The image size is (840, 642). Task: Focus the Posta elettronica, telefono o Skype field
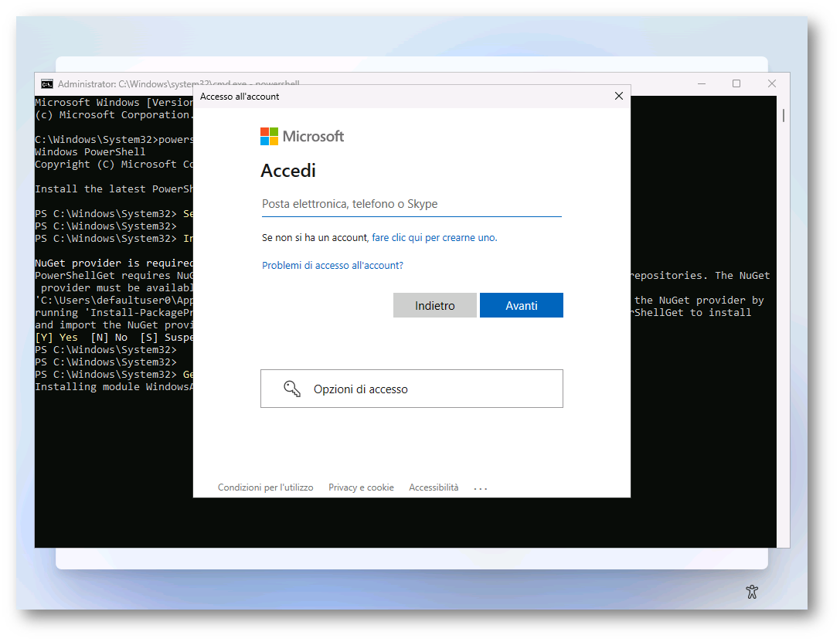pyautogui.click(x=411, y=204)
